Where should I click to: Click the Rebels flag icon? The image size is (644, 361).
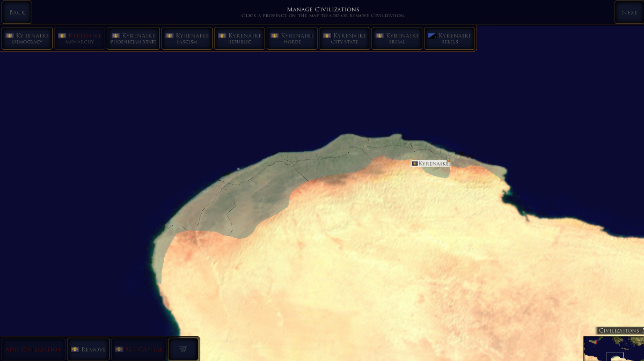click(x=432, y=36)
